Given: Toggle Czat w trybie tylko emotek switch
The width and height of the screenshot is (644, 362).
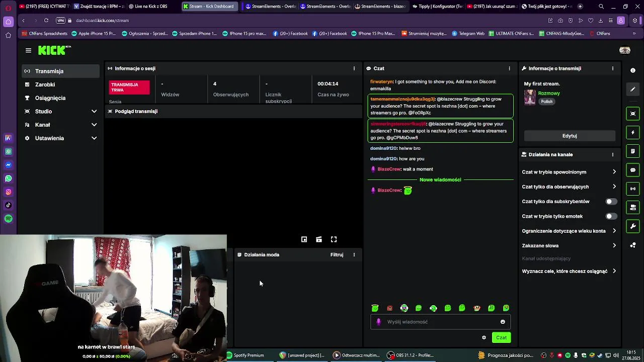Looking at the screenshot, I should [611, 216].
